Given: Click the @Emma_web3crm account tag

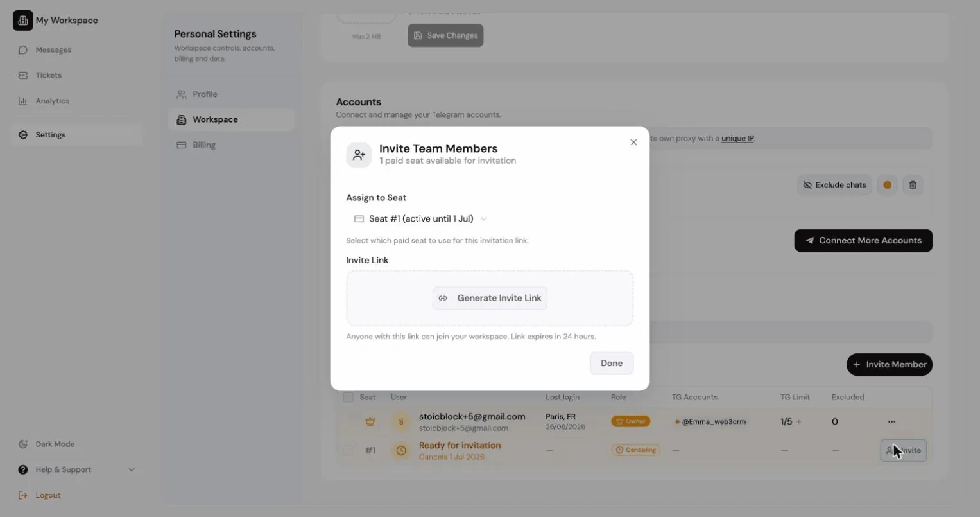Looking at the screenshot, I should click(x=710, y=422).
